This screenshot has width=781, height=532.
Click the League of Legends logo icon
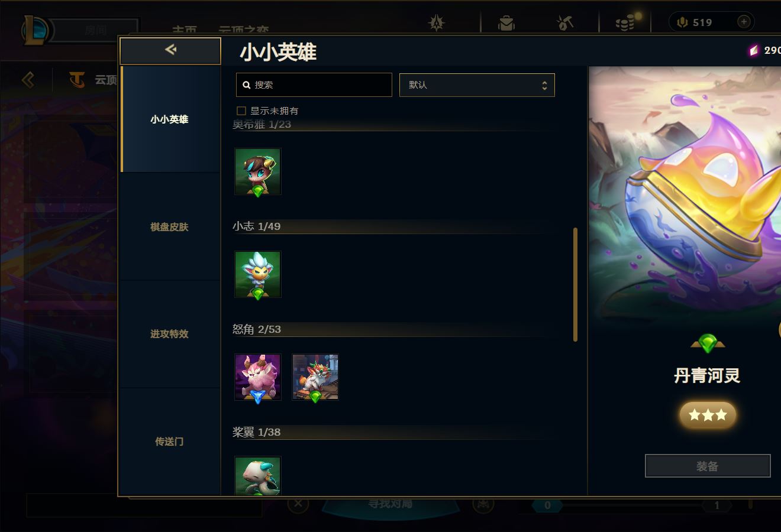click(34, 30)
